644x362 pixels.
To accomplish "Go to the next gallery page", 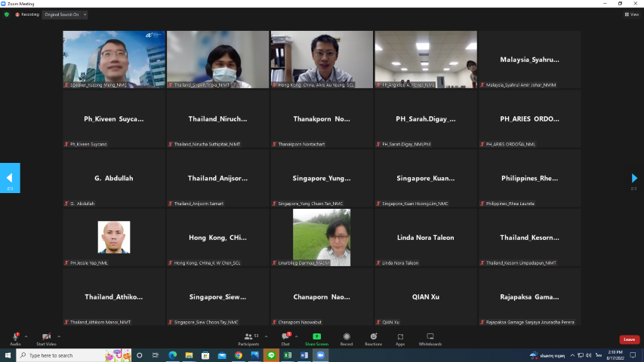I will pos(634,178).
